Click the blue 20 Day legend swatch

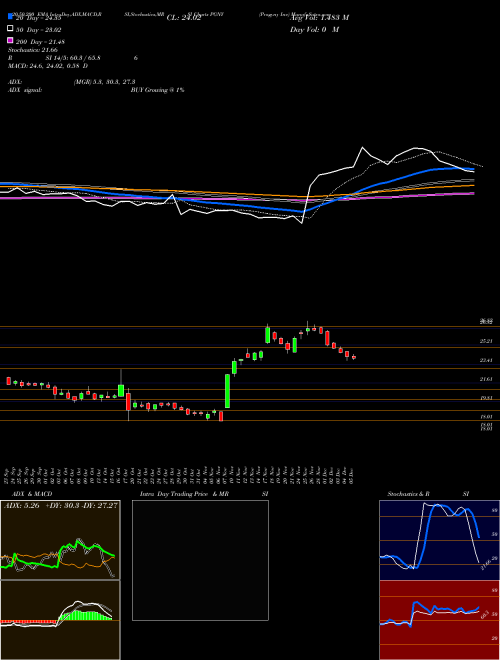pos(11,16)
